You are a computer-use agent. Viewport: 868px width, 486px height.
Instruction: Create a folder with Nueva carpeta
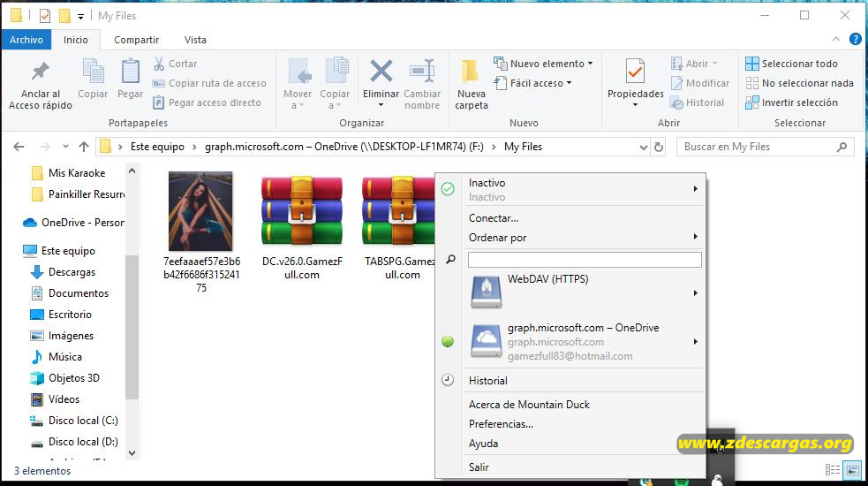coord(472,83)
